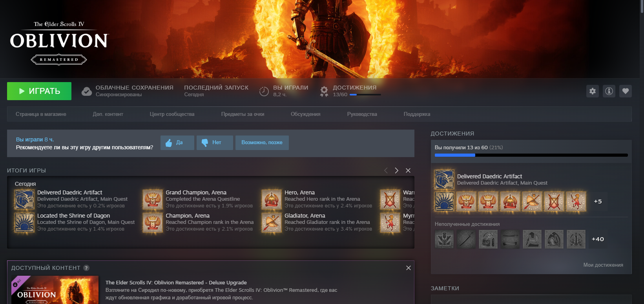Open Обсуждения tab
This screenshot has height=304, width=644.
pos(305,114)
